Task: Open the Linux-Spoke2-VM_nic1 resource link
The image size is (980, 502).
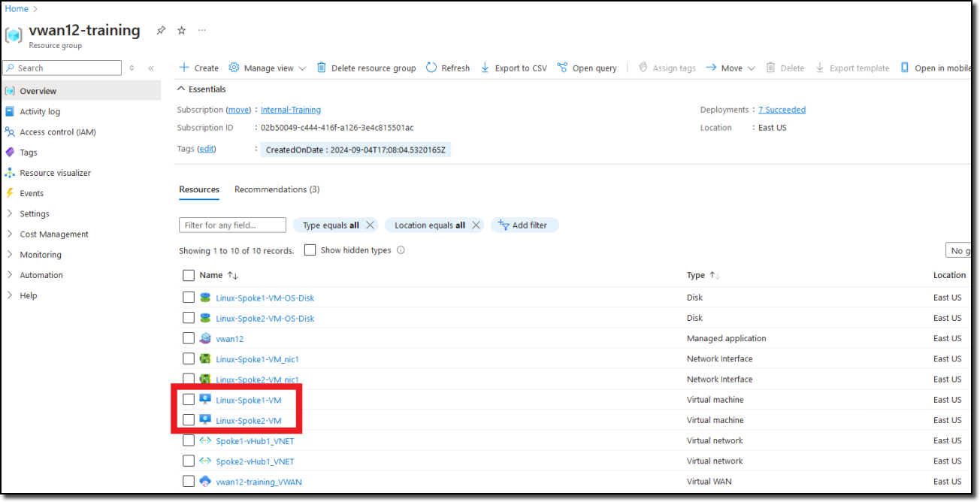Action: pos(257,380)
